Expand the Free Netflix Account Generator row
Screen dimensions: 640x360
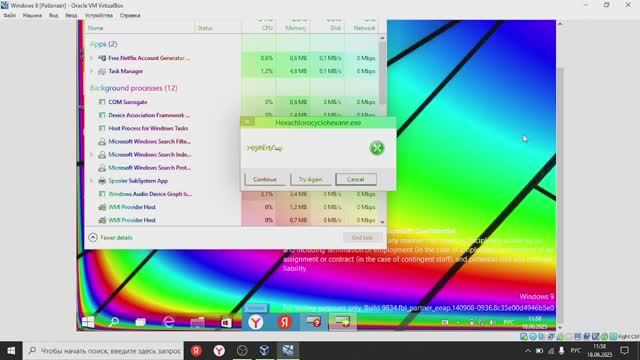(91, 58)
